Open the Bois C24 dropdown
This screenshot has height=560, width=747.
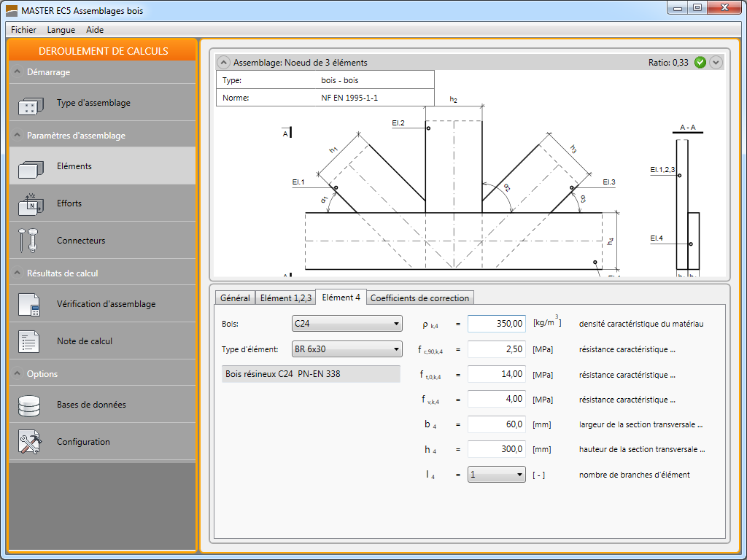coord(347,324)
